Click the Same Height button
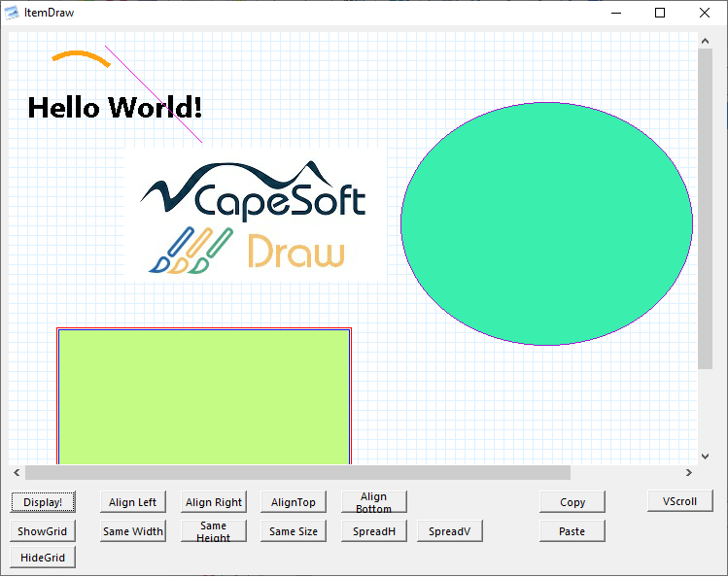 (214, 531)
